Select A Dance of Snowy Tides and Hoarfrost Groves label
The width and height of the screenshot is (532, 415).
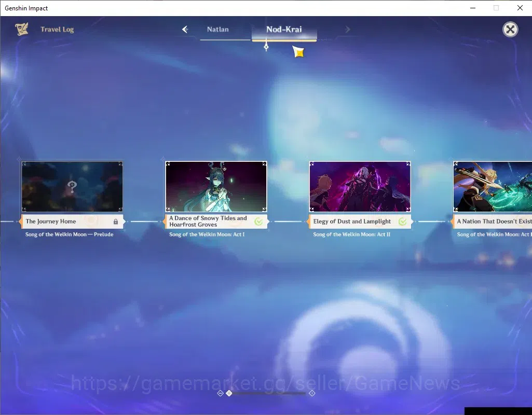click(216, 222)
